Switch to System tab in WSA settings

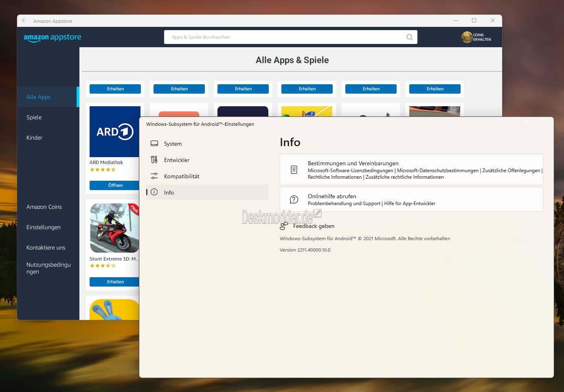[207, 144]
